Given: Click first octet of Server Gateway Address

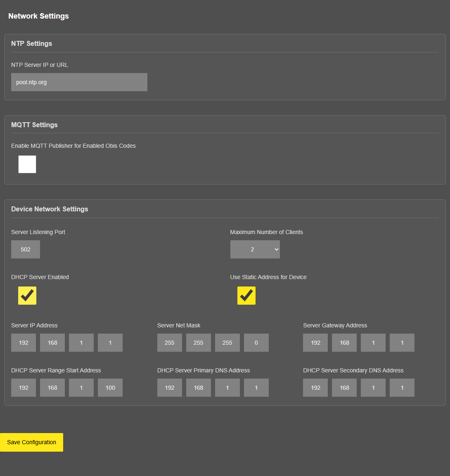Looking at the screenshot, I should (x=315, y=342).
